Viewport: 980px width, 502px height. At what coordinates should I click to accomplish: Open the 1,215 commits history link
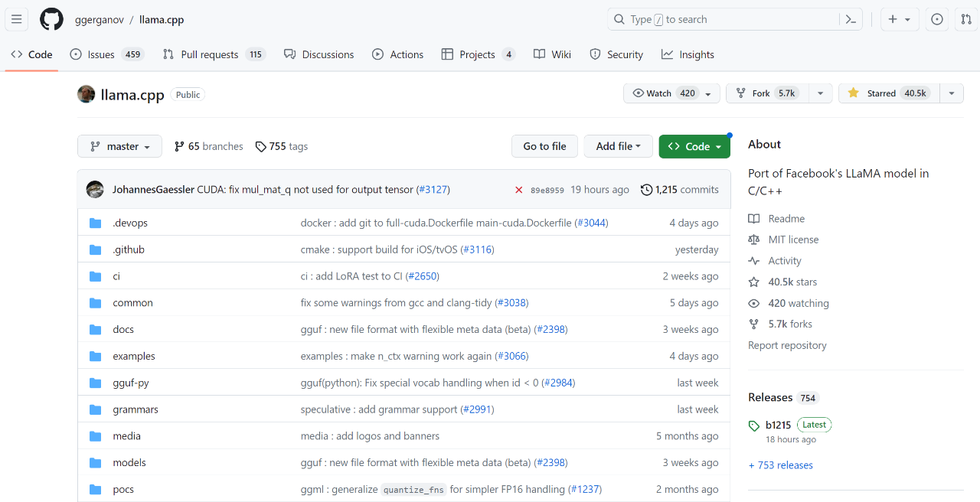tap(680, 190)
